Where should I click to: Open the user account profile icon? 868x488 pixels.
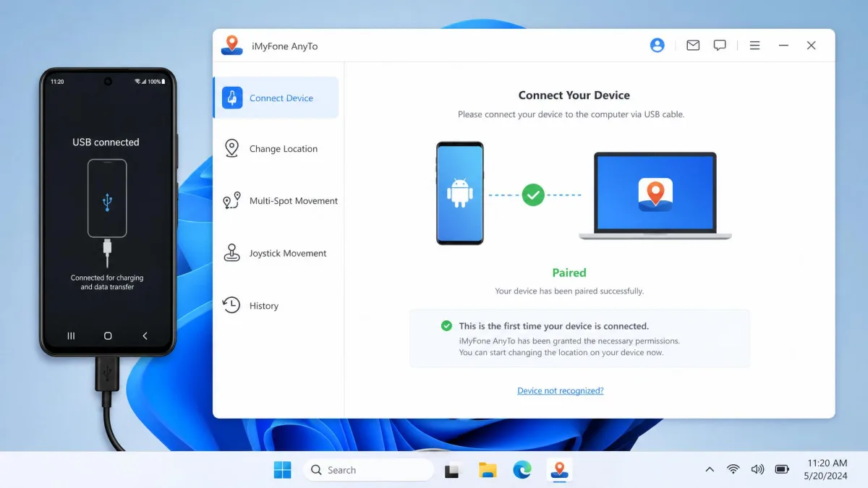[x=657, y=46]
